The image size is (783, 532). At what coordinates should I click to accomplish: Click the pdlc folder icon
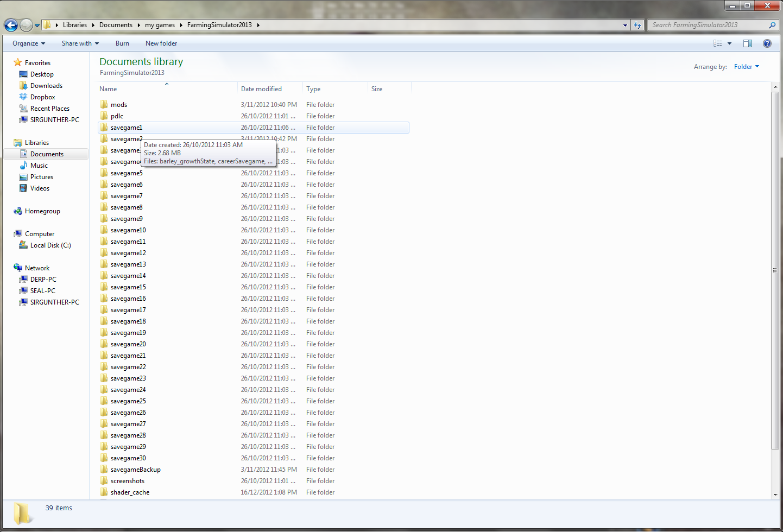[x=104, y=116]
